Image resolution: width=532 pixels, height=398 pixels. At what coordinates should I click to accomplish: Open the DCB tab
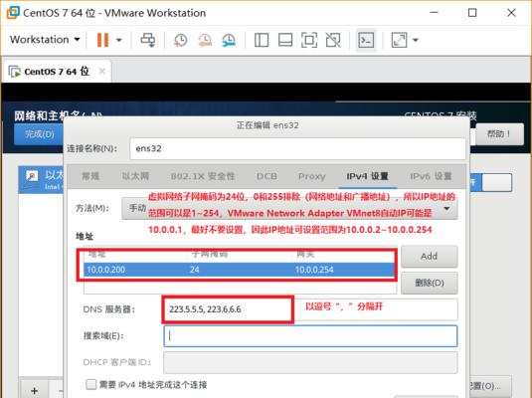[266, 176]
